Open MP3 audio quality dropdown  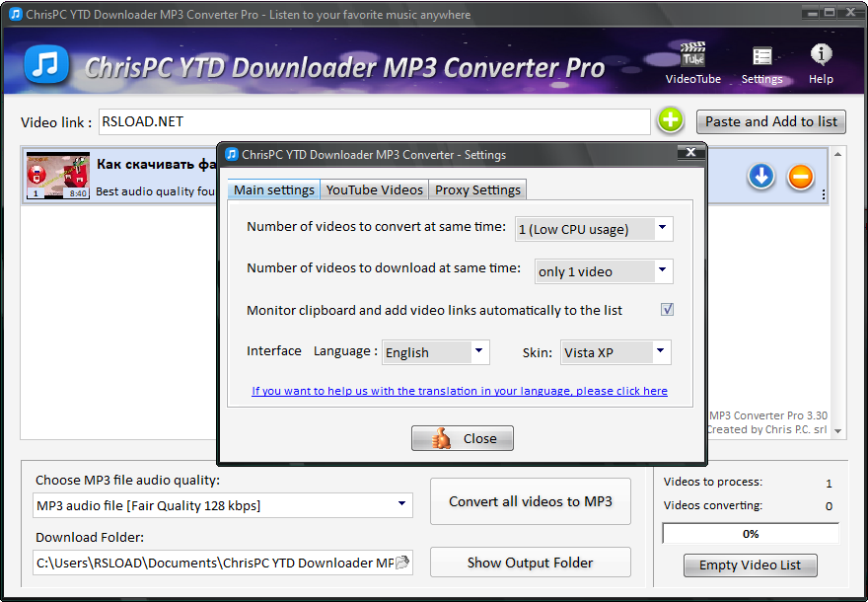pyautogui.click(x=401, y=504)
